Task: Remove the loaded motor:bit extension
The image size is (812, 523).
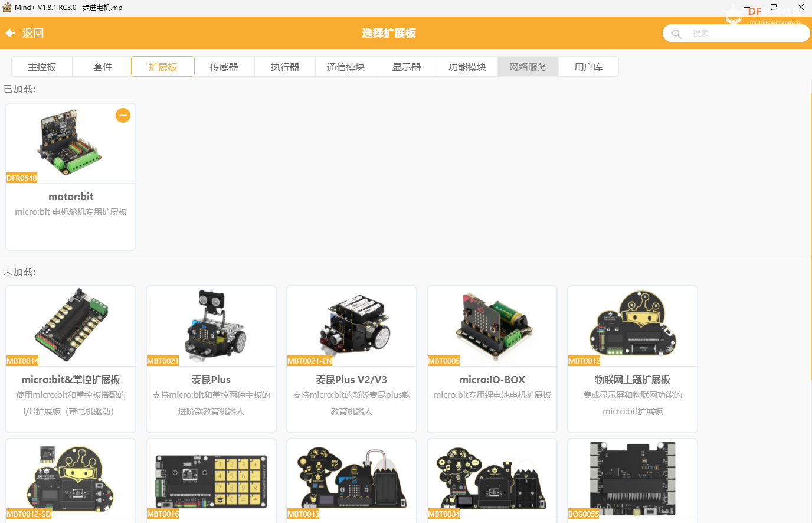Action: [x=123, y=116]
